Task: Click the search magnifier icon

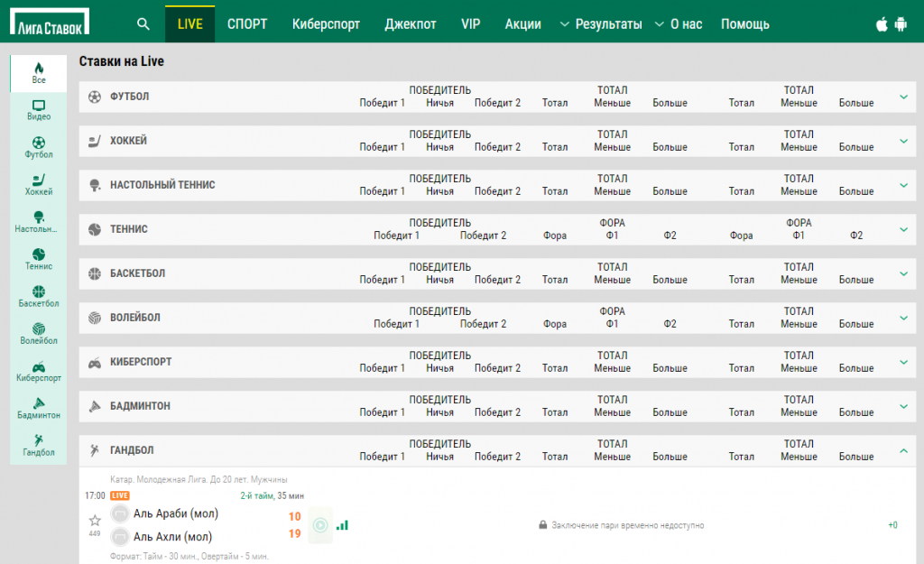Action: click(143, 24)
